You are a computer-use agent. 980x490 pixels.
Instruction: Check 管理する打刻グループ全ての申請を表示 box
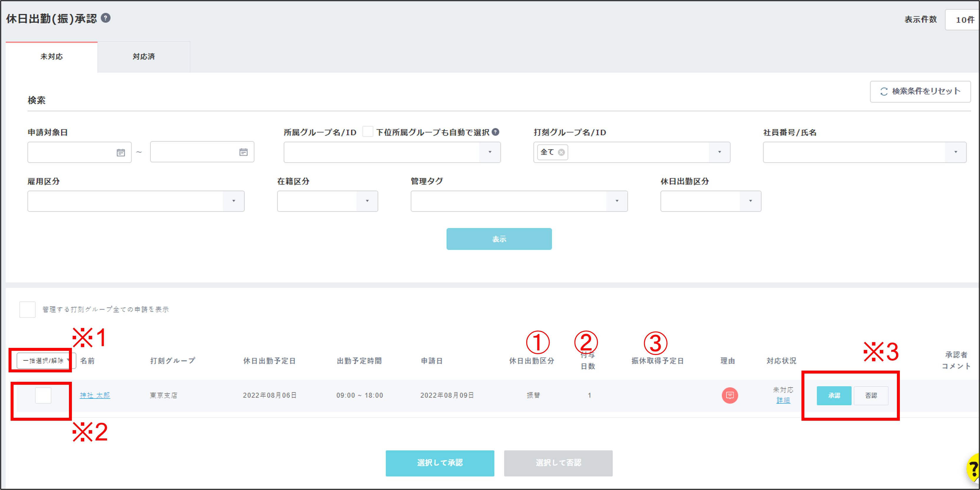click(x=27, y=309)
